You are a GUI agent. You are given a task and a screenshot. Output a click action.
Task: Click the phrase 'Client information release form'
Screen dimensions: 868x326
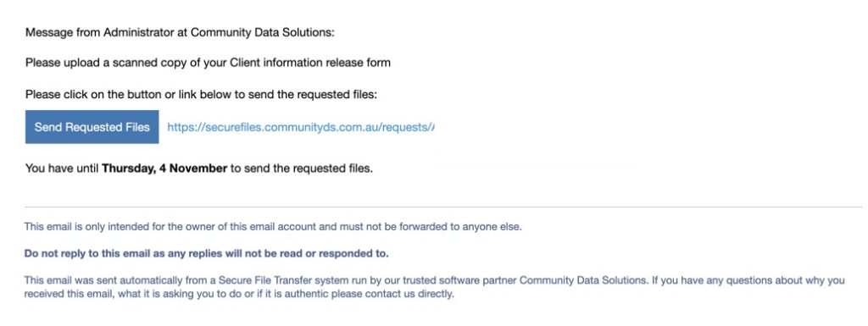[x=310, y=63]
